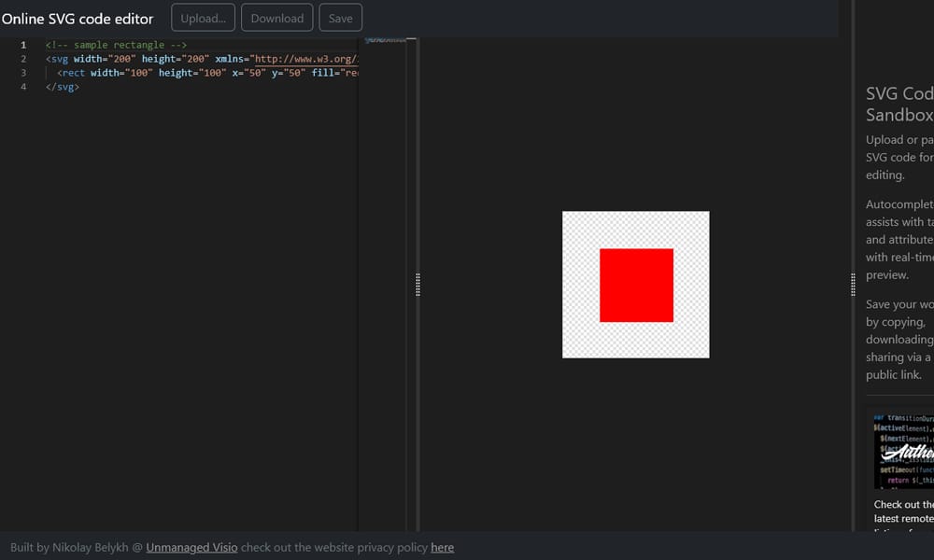934x560 pixels.
Task: Click the Online SVG code editor title
Action: [x=78, y=18]
